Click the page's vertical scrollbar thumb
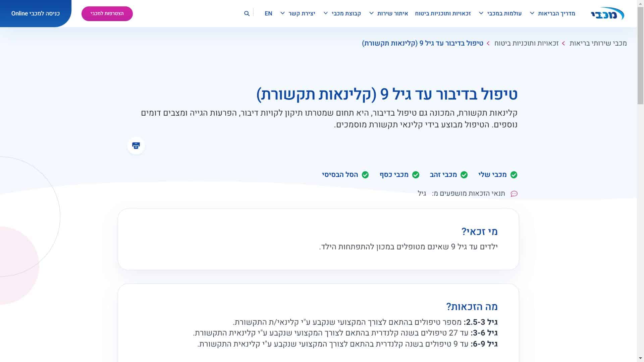The width and height of the screenshot is (644, 362). click(640, 56)
